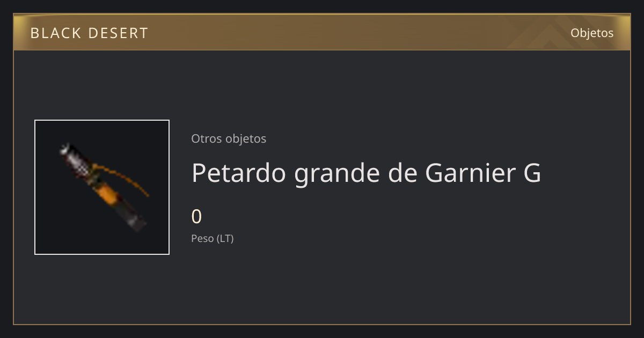Viewport: 644px width, 338px height.
Task: Click the trailing letter G in the title
Action: tap(531, 173)
